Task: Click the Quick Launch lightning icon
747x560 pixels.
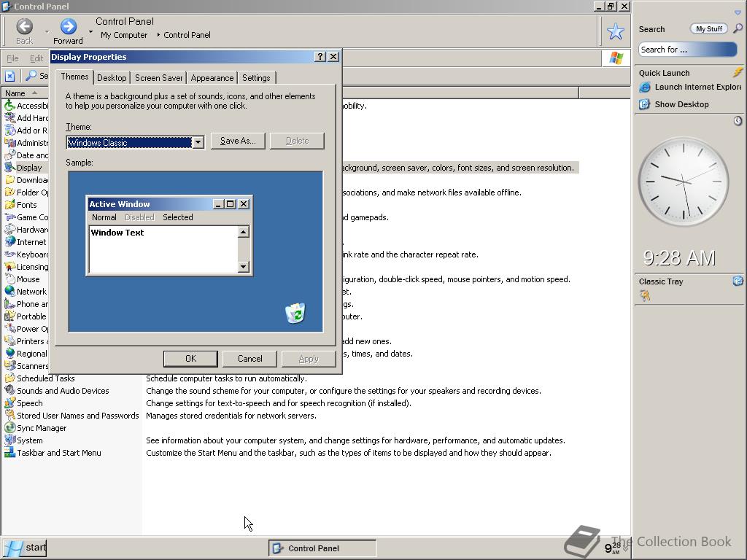Action: [738, 72]
